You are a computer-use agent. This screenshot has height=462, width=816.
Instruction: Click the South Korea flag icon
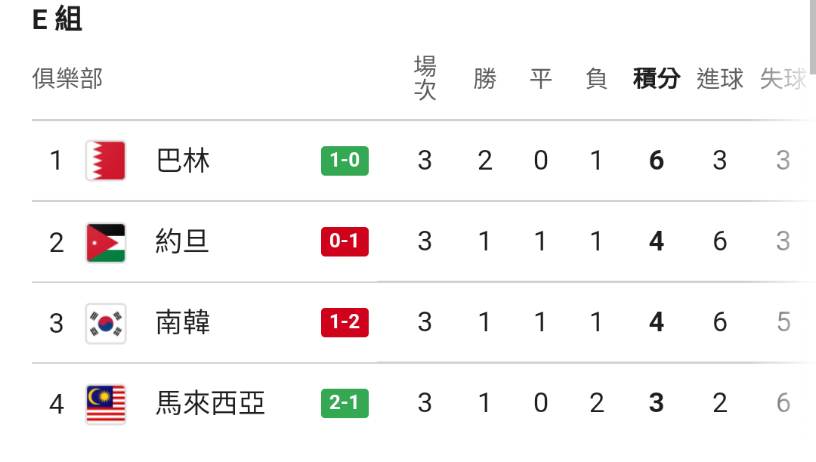[x=105, y=323]
